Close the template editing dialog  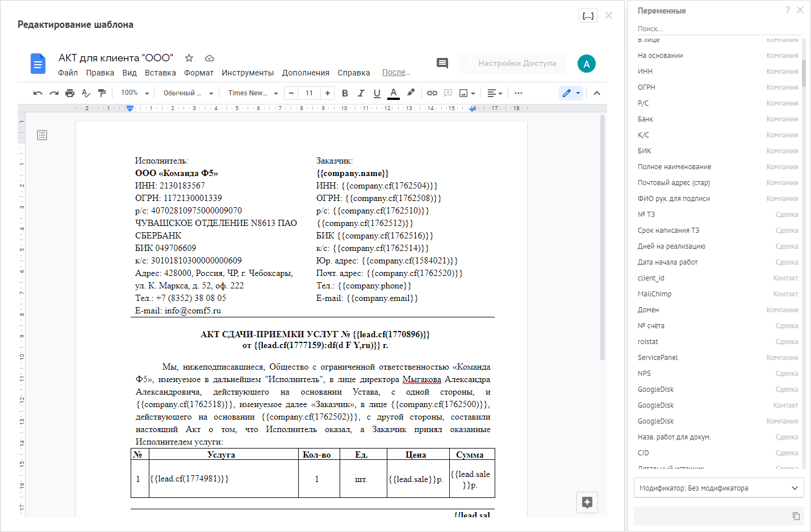(x=609, y=15)
